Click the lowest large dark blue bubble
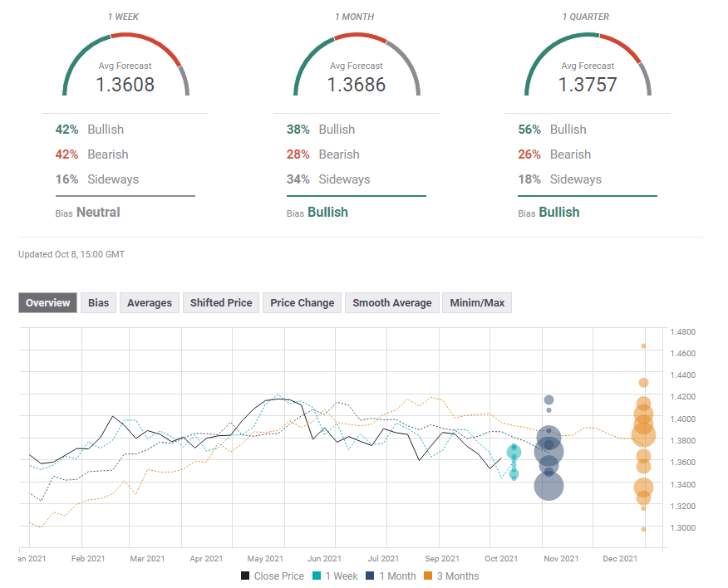Screen dimensions: 728x588 548,486
